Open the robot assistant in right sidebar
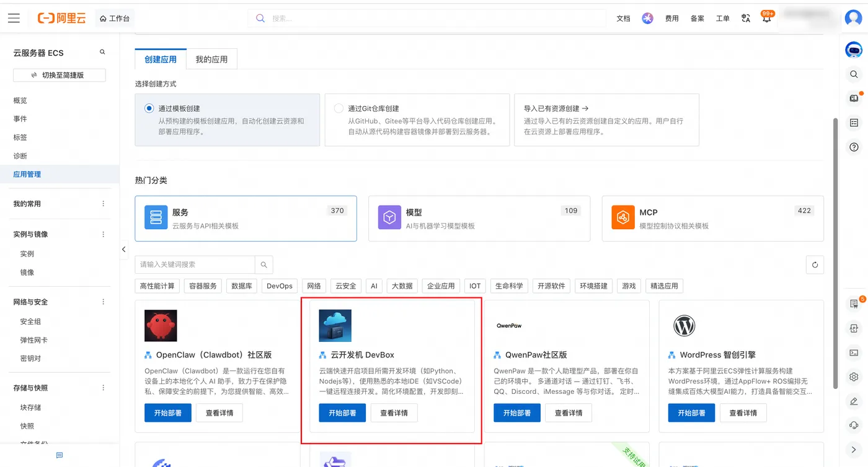 [854, 50]
